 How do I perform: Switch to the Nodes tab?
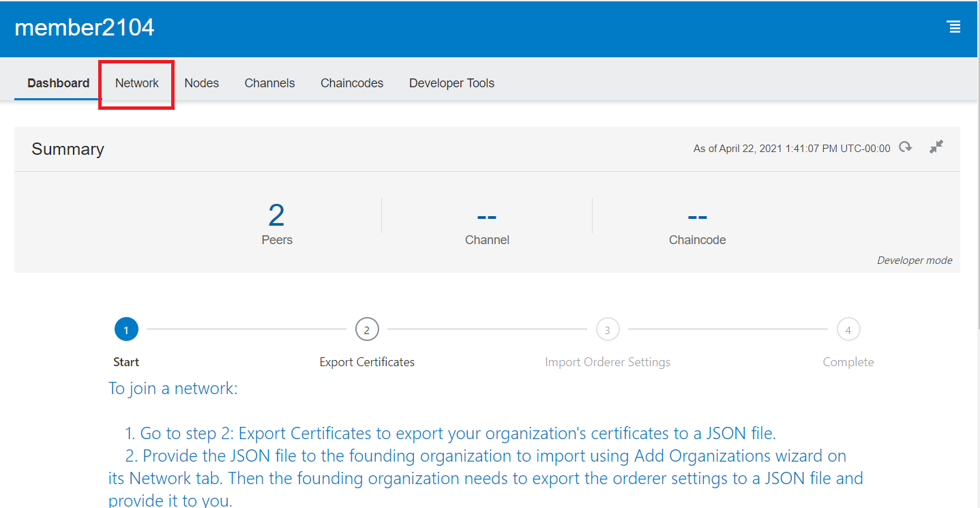[201, 83]
